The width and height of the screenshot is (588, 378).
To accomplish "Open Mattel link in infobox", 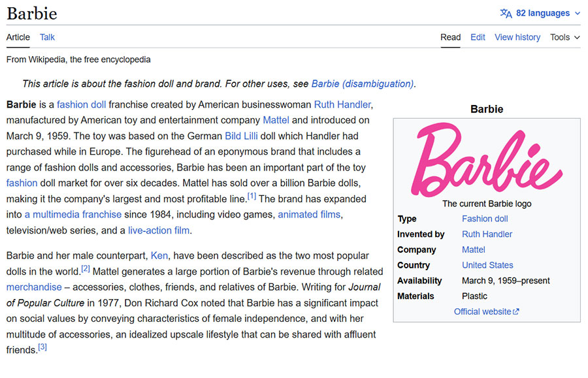I will (473, 250).
